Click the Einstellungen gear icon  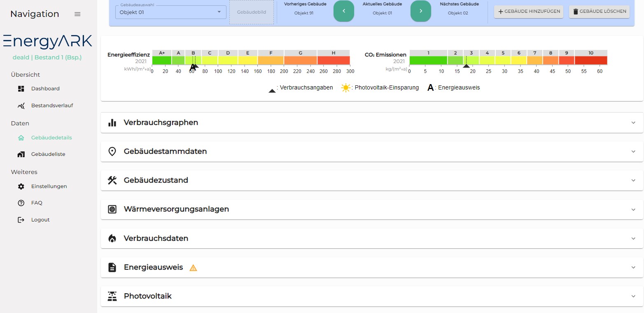21,186
